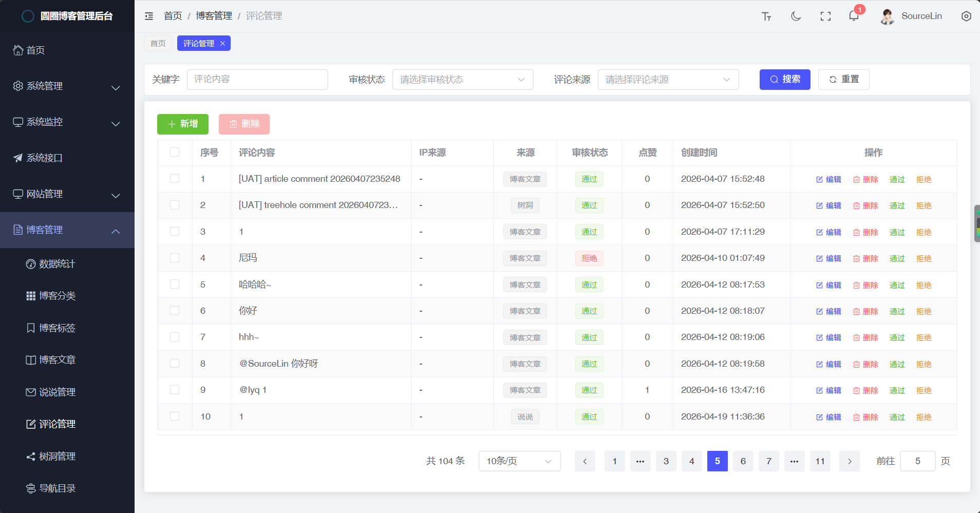This screenshot has width=980, height=513.
Task: Open the font size setting icon
Action: pos(766,16)
